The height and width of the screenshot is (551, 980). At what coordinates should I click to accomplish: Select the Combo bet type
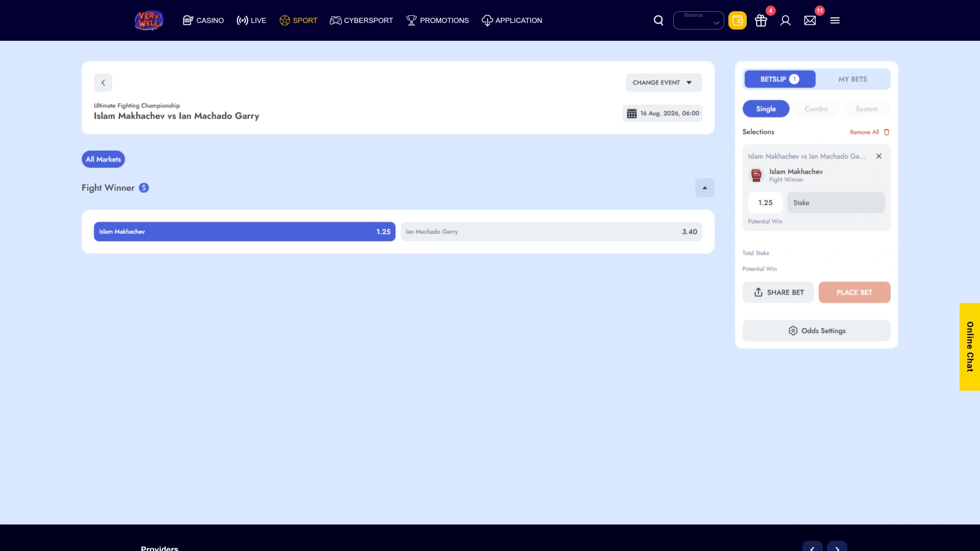pyautogui.click(x=816, y=109)
